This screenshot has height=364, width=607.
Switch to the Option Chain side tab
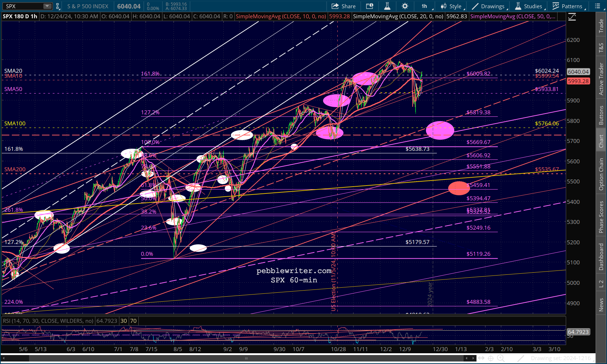pyautogui.click(x=601, y=174)
